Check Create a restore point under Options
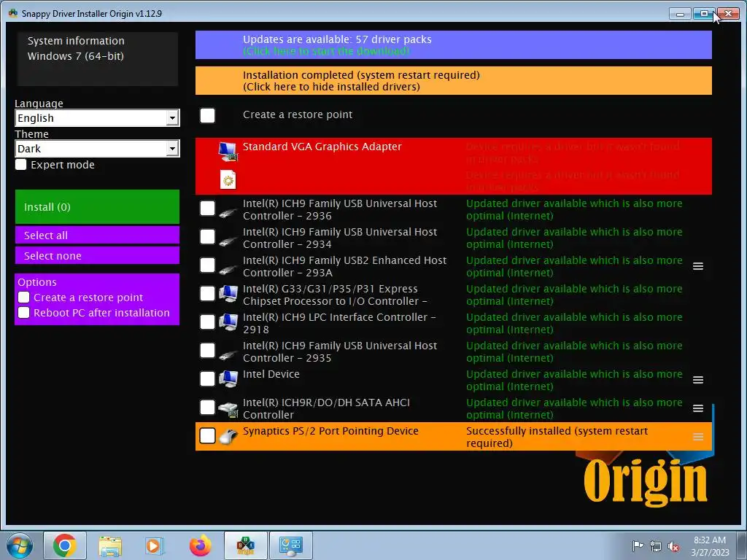747x560 pixels. pyautogui.click(x=24, y=297)
